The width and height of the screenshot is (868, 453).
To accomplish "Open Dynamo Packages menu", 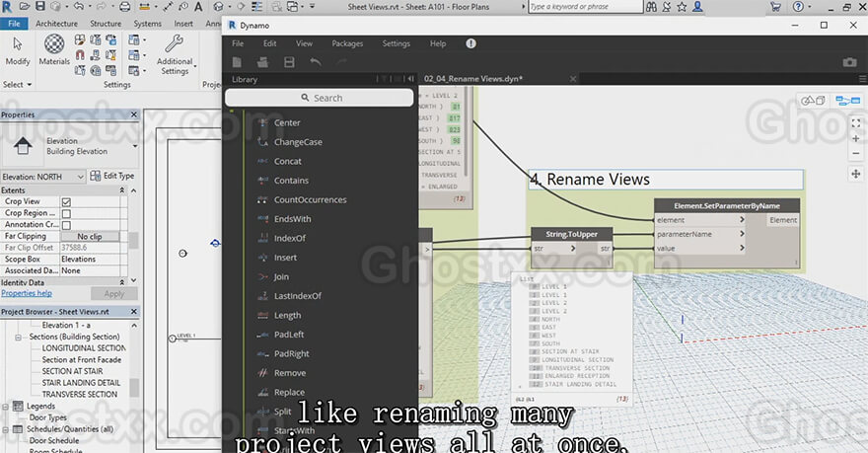I will [x=347, y=43].
